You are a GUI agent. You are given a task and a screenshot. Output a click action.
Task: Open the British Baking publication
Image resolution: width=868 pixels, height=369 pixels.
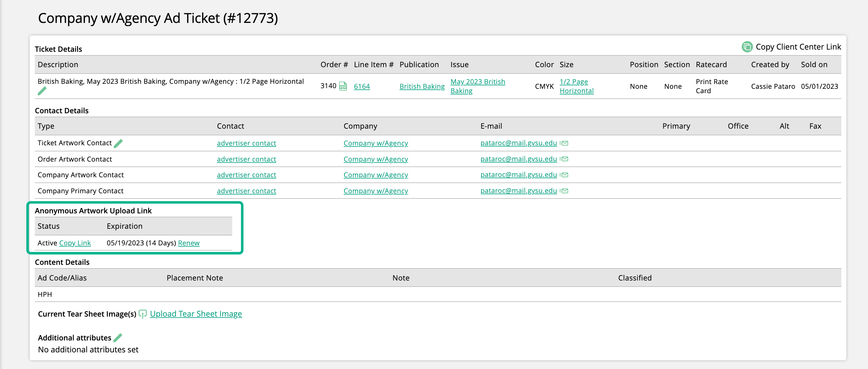(422, 86)
